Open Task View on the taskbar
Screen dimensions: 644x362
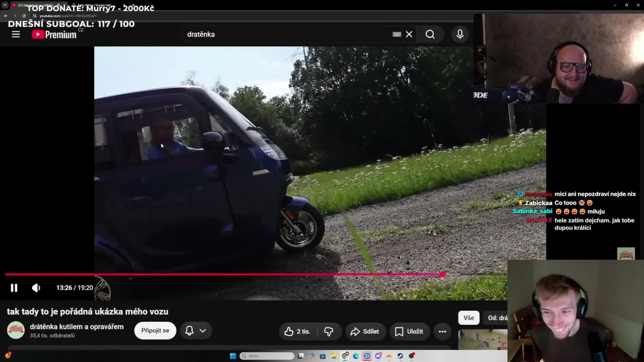(x=301, y=356)
